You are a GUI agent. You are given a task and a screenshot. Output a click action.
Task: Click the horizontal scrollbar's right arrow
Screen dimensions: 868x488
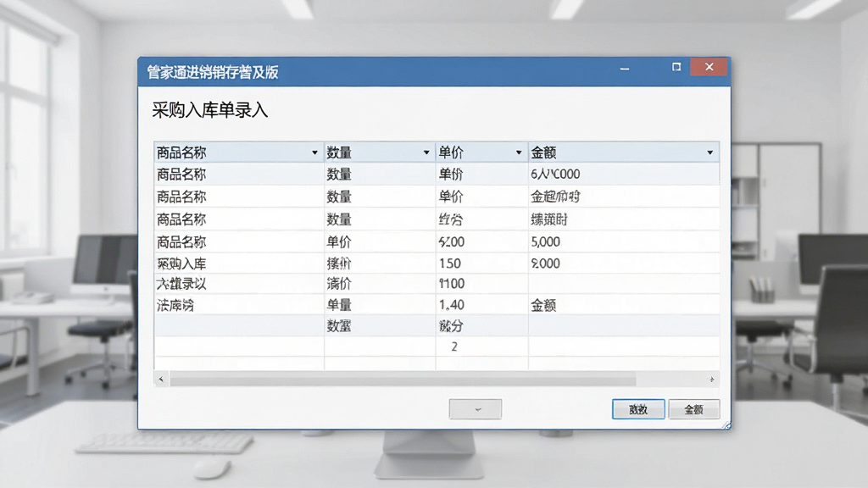click(712, 380)
